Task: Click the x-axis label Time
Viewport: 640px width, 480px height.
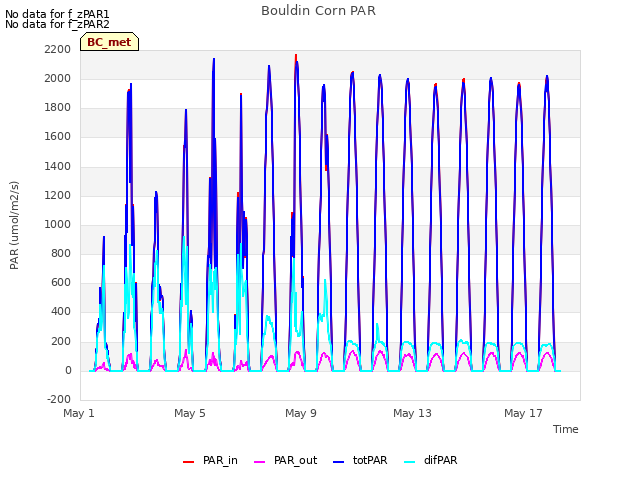Action: (x=566, y=429)
